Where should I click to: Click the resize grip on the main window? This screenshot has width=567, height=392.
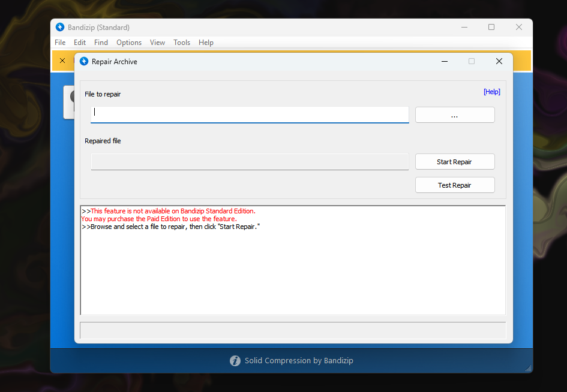(x=528, y=369)
